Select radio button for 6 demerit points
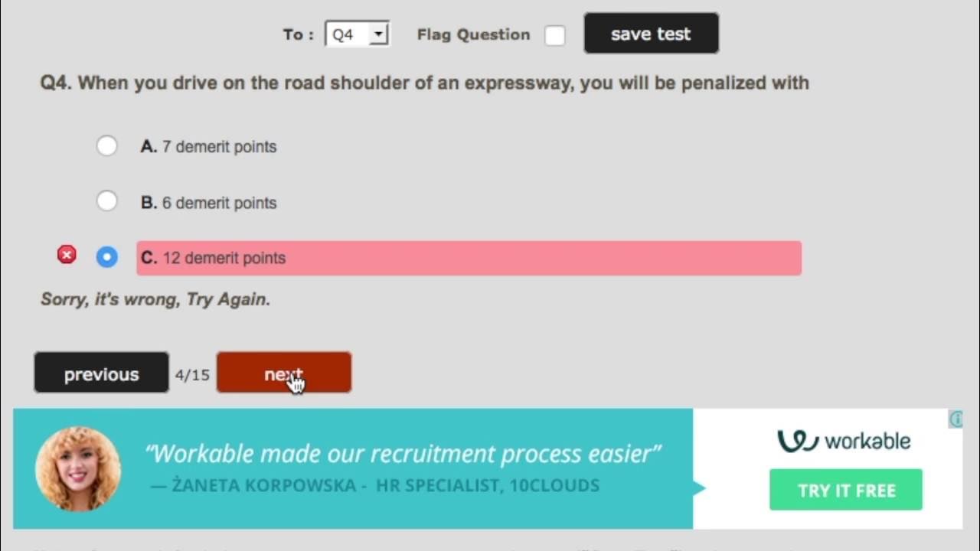This screenshot has height=551, width=980. 107,201
